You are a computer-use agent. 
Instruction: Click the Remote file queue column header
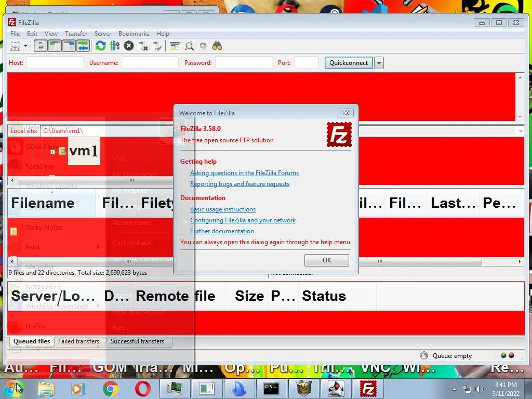point(179,296)
